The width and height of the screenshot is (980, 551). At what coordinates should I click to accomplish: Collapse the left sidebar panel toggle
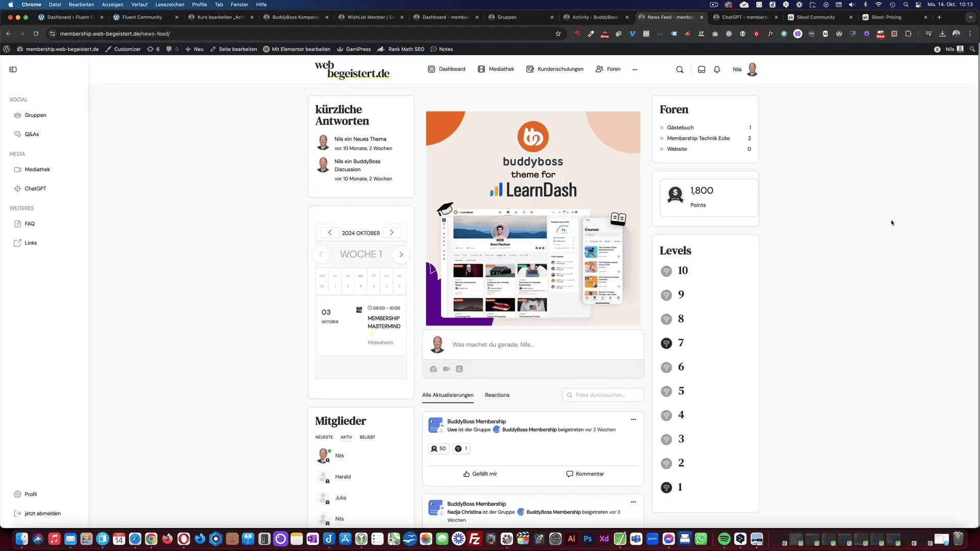13,69
